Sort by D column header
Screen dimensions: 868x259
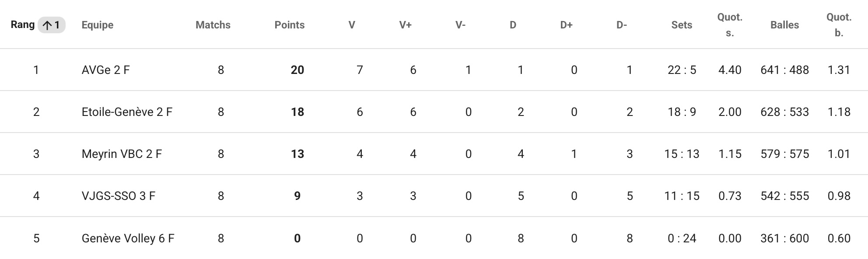[x=513, y=25]
